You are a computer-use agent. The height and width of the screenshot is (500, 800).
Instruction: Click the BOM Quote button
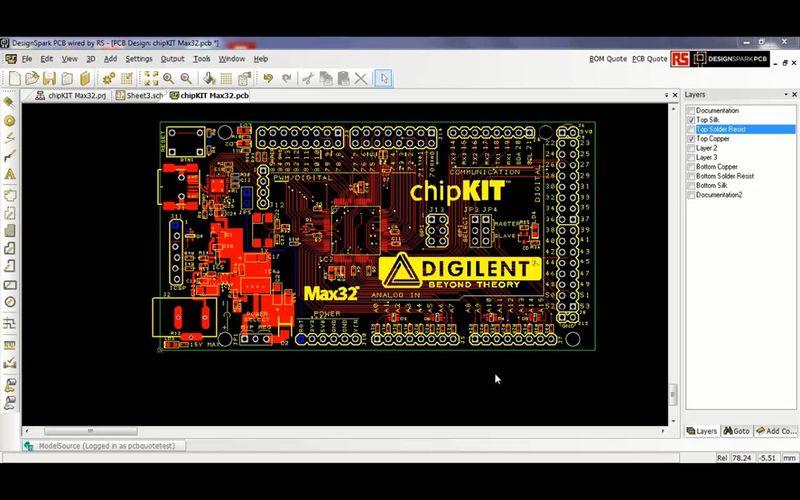tap(608, 59)
